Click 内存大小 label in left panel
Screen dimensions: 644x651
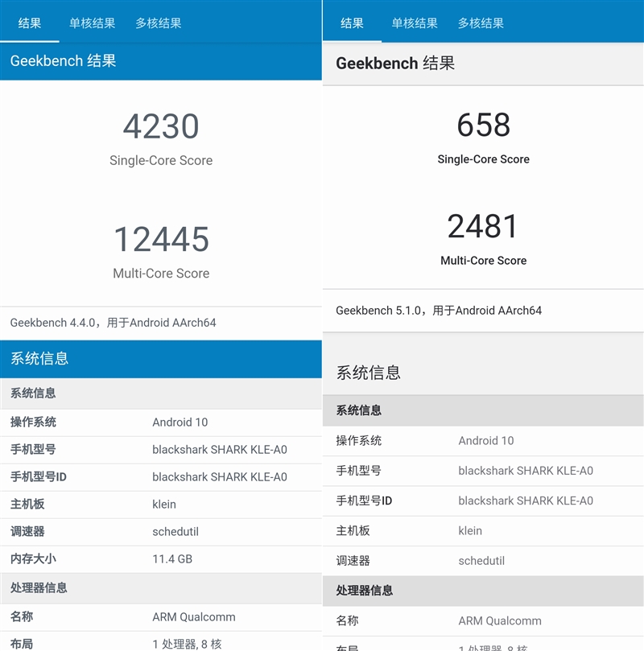click(x=33, y=558)
